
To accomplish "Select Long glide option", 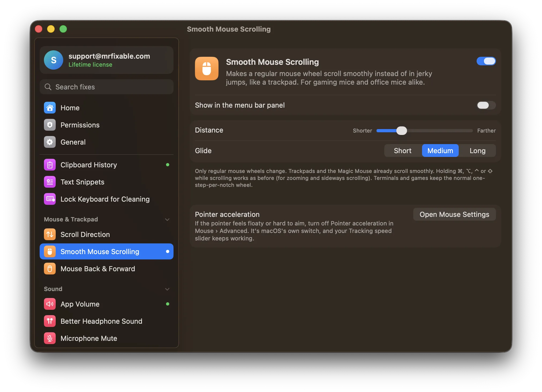I will (x=477, y=151).
